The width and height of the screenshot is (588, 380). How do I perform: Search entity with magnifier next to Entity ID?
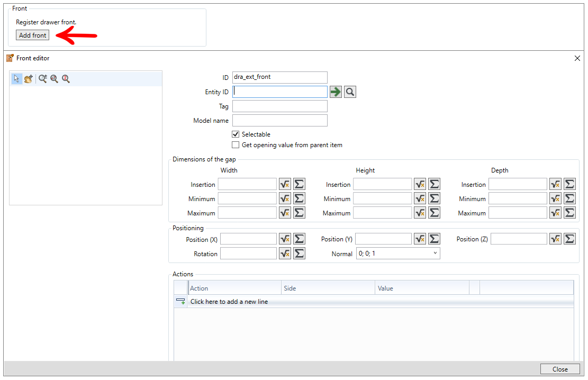click(350, 92)
